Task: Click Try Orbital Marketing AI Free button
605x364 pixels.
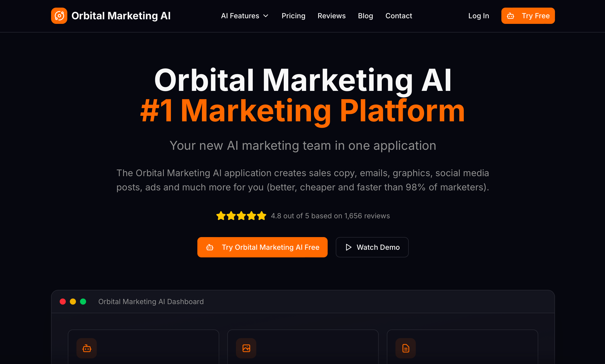Action: (x=262, y=247)
